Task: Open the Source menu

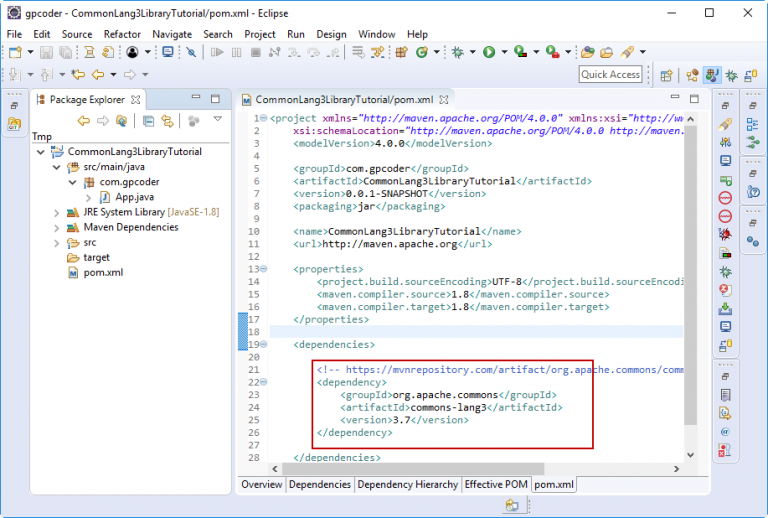Action: [77, 34]
